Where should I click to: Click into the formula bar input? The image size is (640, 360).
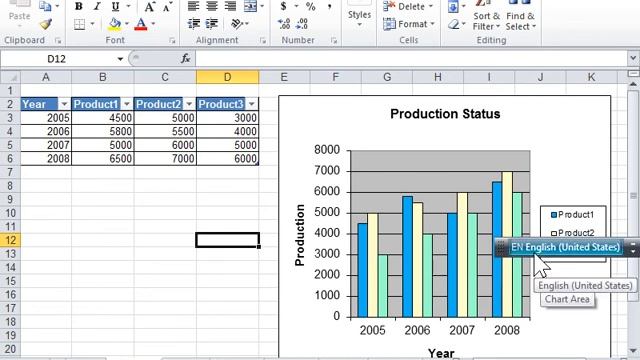pyautogui.click(x=411, y=59)
